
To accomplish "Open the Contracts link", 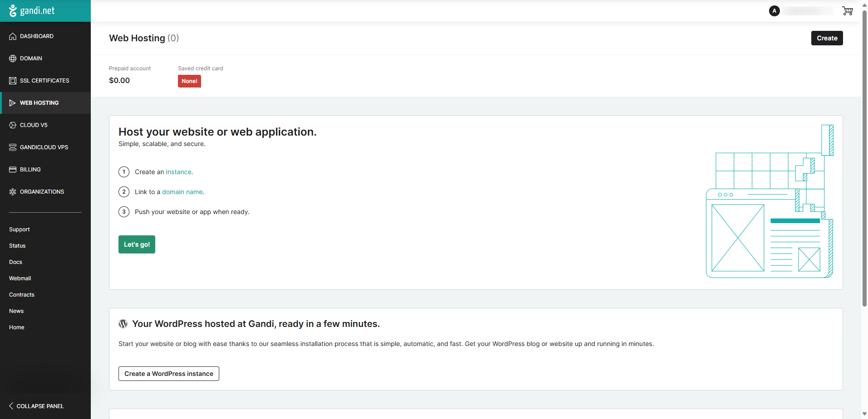I will [22, 295].
